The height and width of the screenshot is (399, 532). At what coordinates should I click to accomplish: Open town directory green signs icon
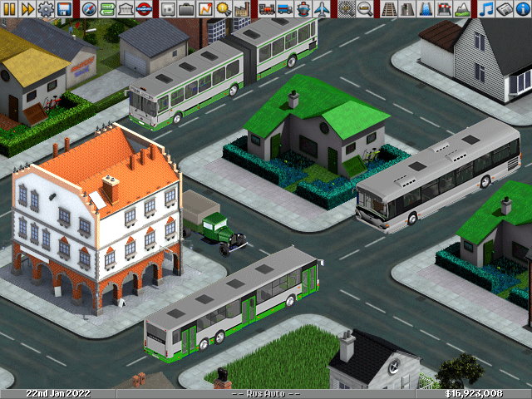pyautogui.click(x=107, y=9)
